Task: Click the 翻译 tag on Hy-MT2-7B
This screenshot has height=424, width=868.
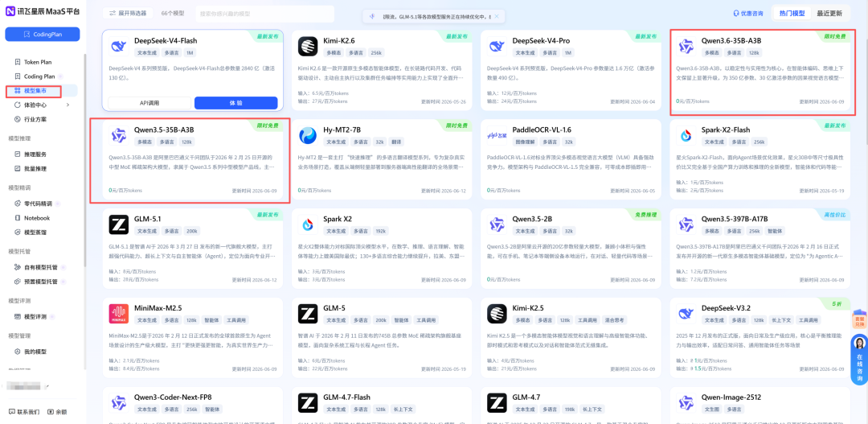Action: coord(396,142)
